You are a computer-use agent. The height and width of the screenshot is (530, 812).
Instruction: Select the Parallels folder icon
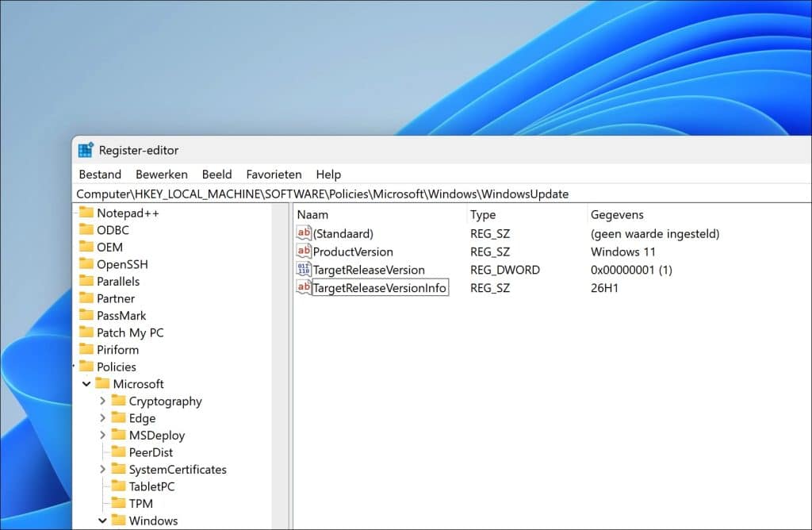[x=86, y=281]
